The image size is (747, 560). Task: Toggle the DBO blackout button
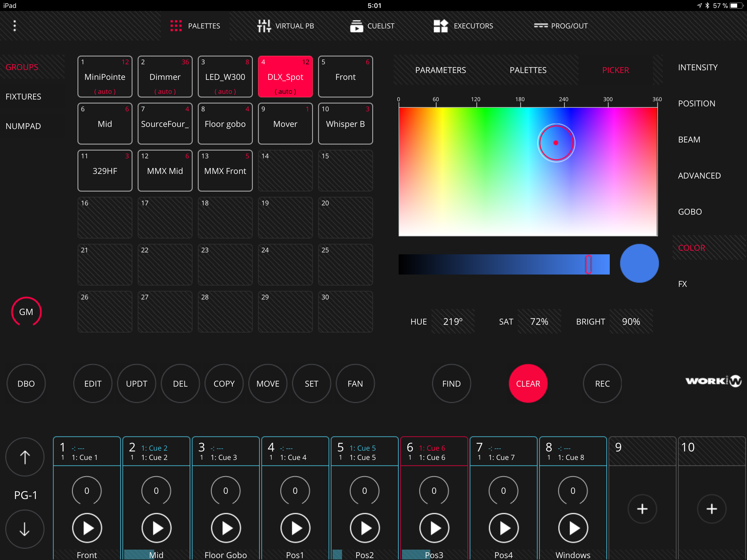click(26, 383)
